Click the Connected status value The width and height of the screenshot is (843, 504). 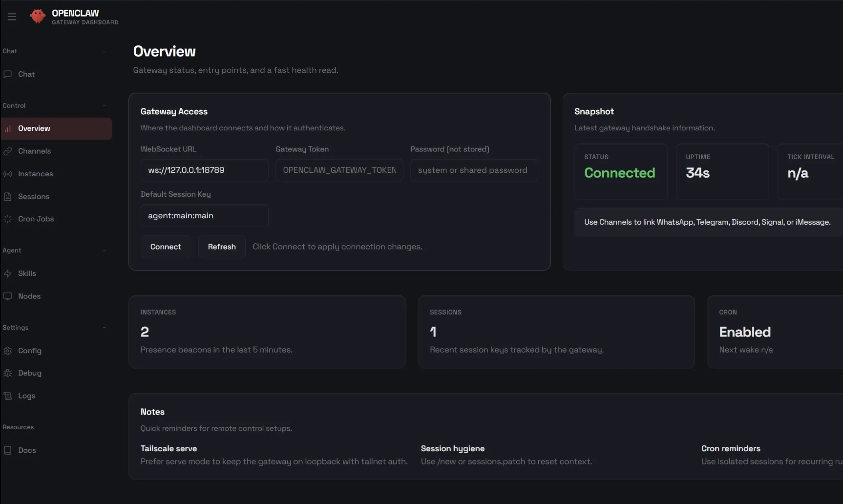[x=619, y=173]
